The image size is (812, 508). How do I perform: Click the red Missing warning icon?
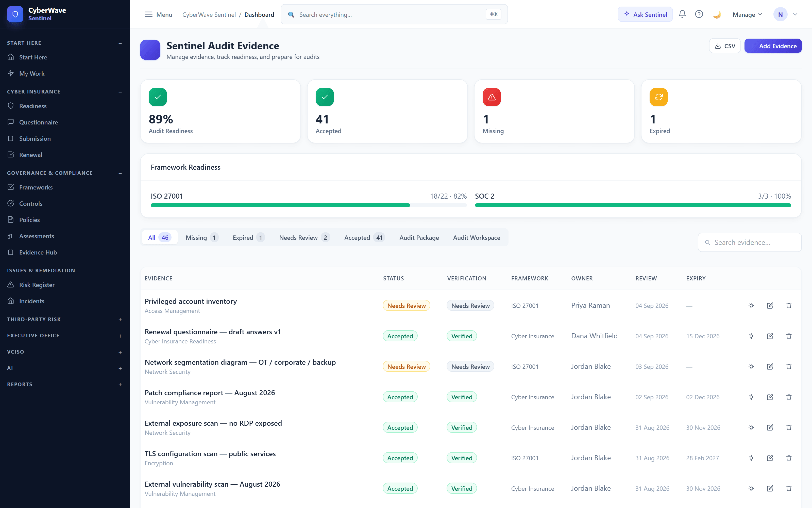(x=492, y=97)
